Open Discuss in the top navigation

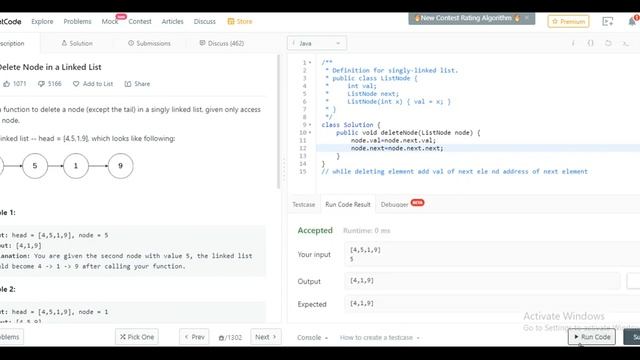click(x=204, y=22)
